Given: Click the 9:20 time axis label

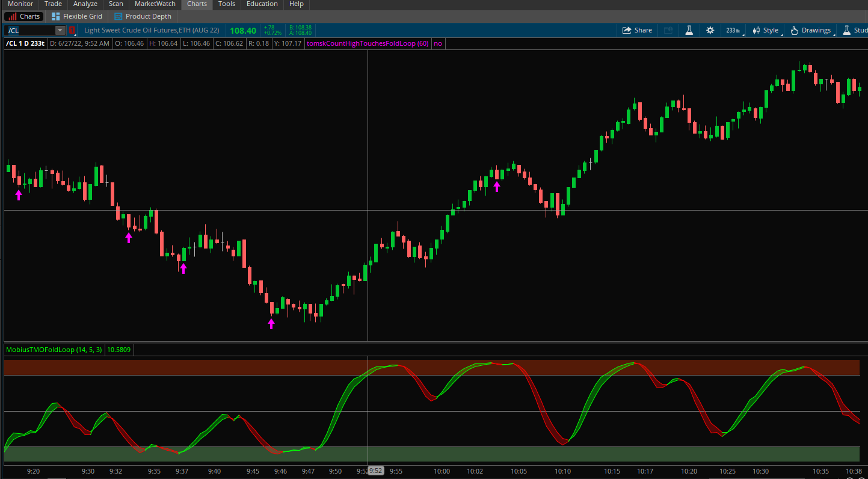Looking at the screenshot, I should (x=34, y=471).
